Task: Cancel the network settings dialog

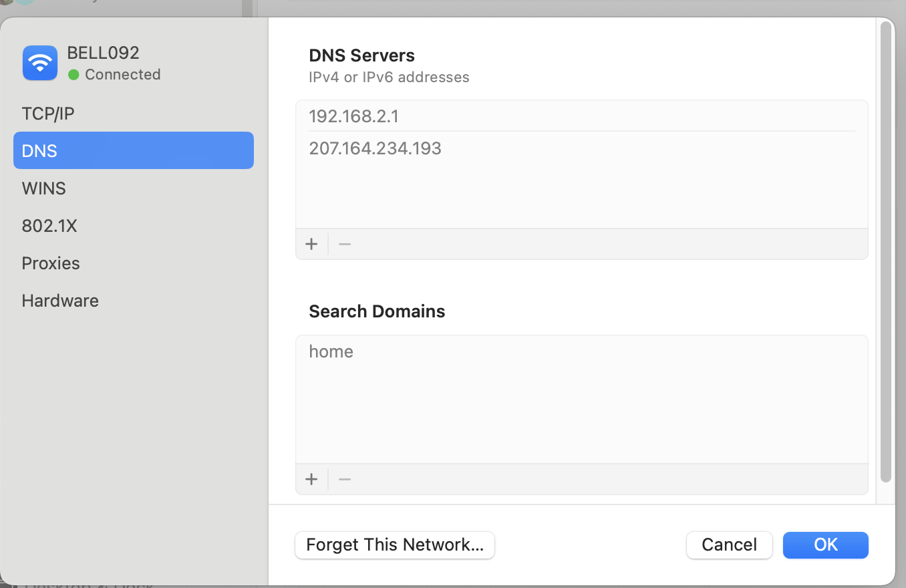Action: tap(730, 545)
